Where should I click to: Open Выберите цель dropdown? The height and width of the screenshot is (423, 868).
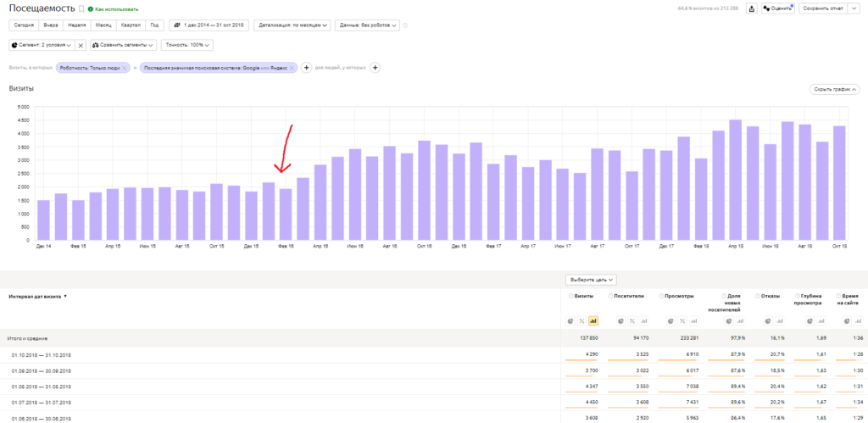(x=591, y=280)
